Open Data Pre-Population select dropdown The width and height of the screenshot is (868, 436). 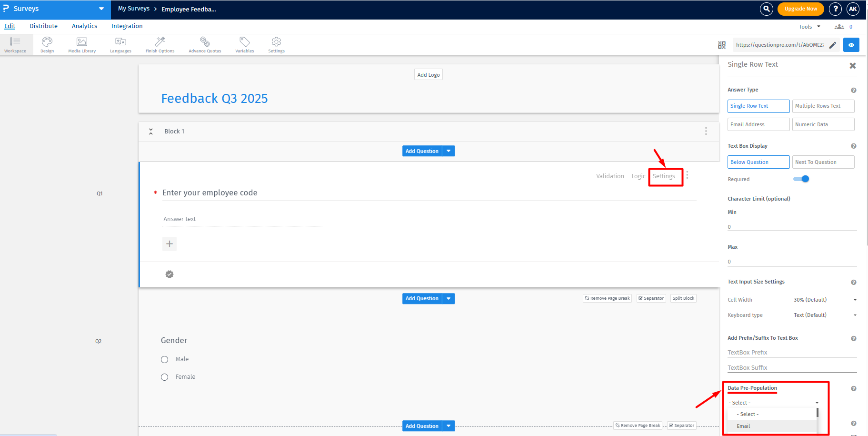773,403
